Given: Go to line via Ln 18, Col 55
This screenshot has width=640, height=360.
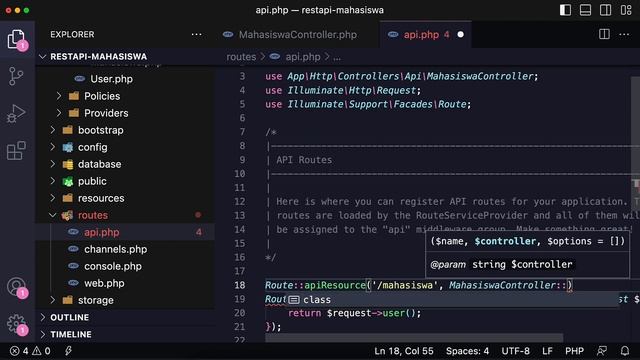Looking at the screenshot, I should (404, 351).
